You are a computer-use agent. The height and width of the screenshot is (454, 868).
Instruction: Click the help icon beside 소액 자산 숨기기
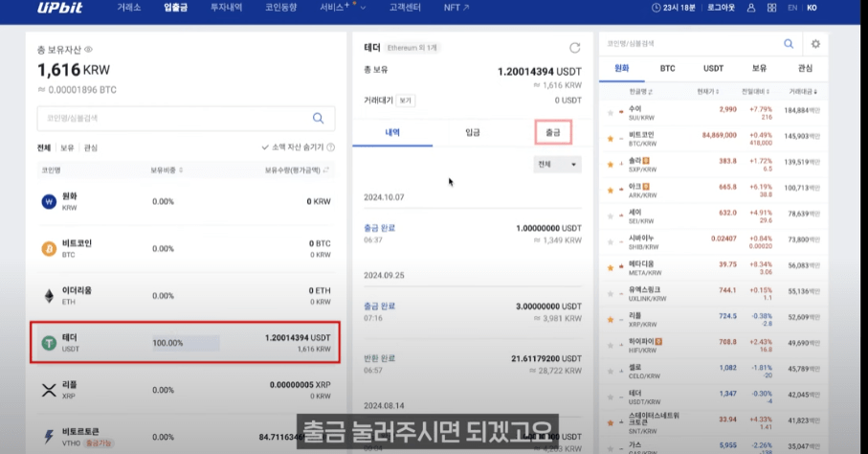(x=330, y=148)
